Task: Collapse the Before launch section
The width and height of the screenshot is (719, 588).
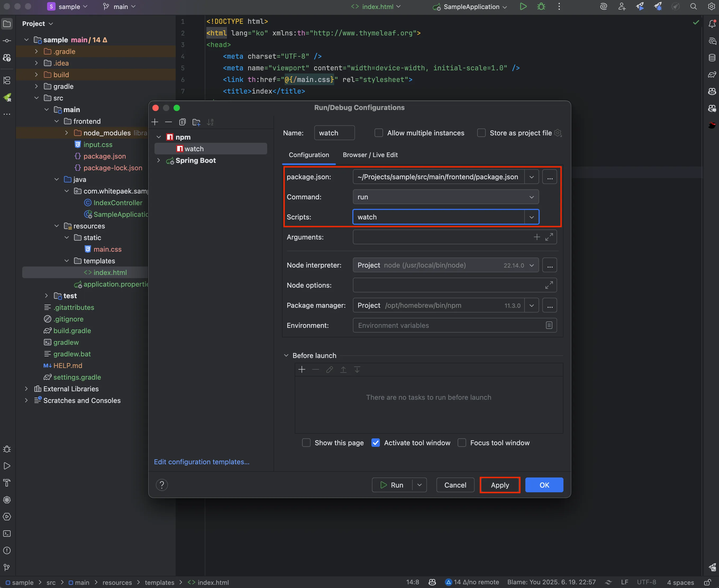Action: [x=286, y=356]
